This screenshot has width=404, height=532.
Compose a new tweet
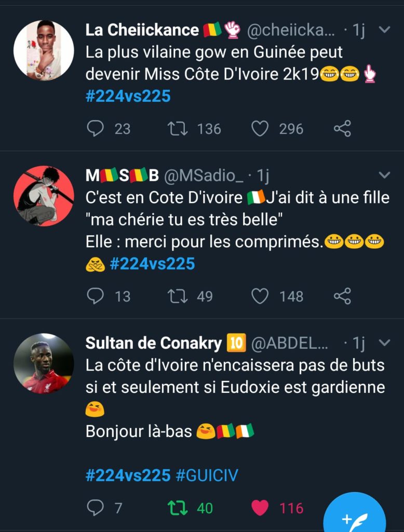pos(355,517)
